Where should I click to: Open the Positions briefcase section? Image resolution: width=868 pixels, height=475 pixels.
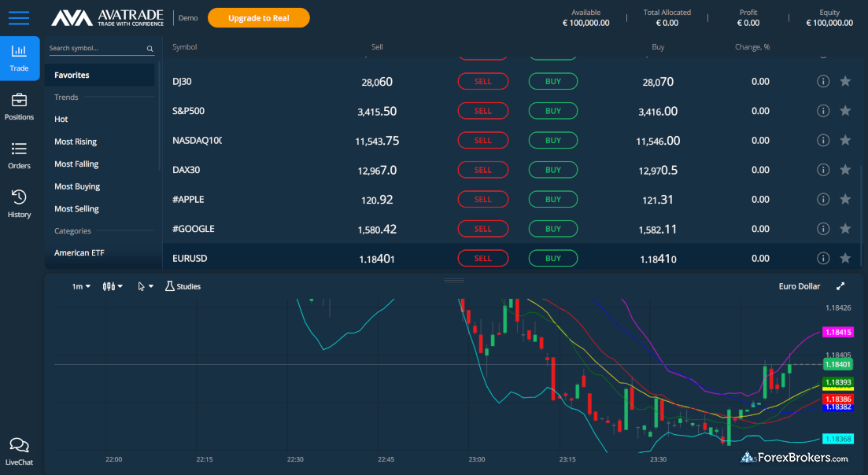pos(20,107)
